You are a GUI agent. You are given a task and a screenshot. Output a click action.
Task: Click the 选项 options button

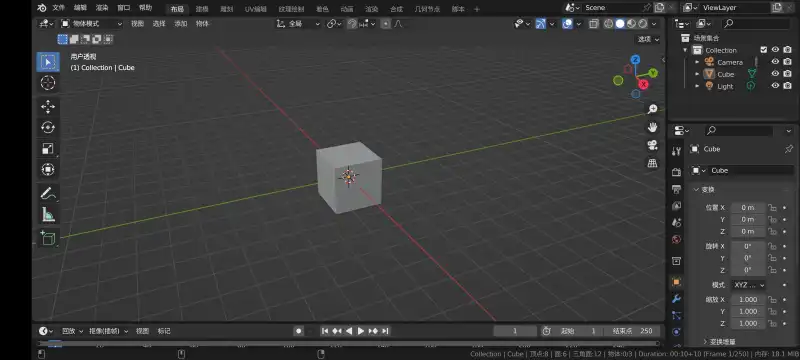tap(648, 39)
